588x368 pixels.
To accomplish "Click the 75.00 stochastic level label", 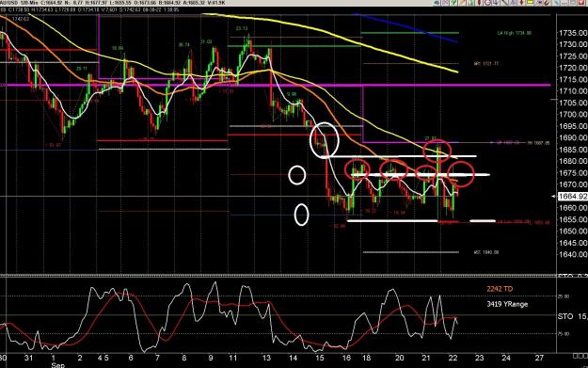I will coord(564,333).
